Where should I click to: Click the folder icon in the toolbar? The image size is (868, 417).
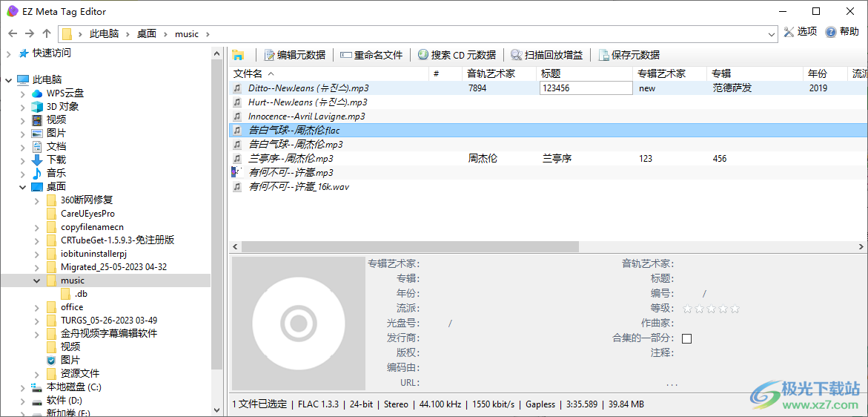(238, 55)
